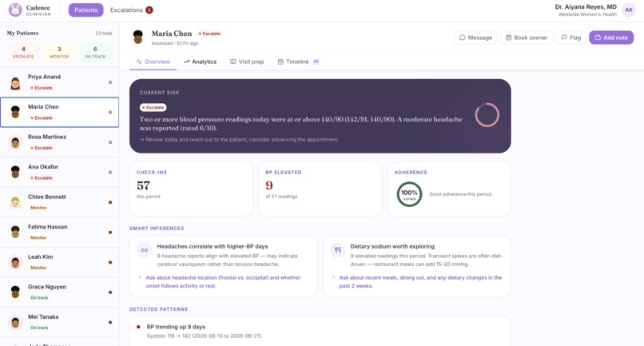This screenshot has height=346, width=644.
Task: Click the Add note button
Action: coord(611,38)
